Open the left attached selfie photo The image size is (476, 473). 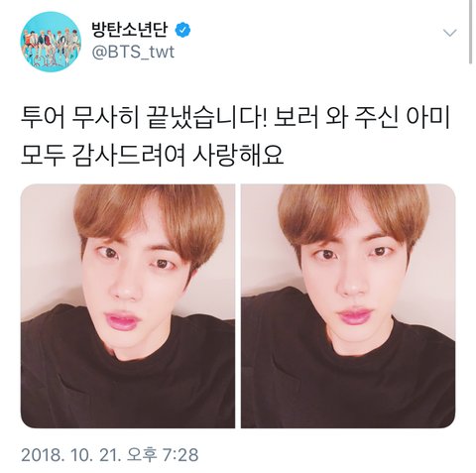pos(128,306)
